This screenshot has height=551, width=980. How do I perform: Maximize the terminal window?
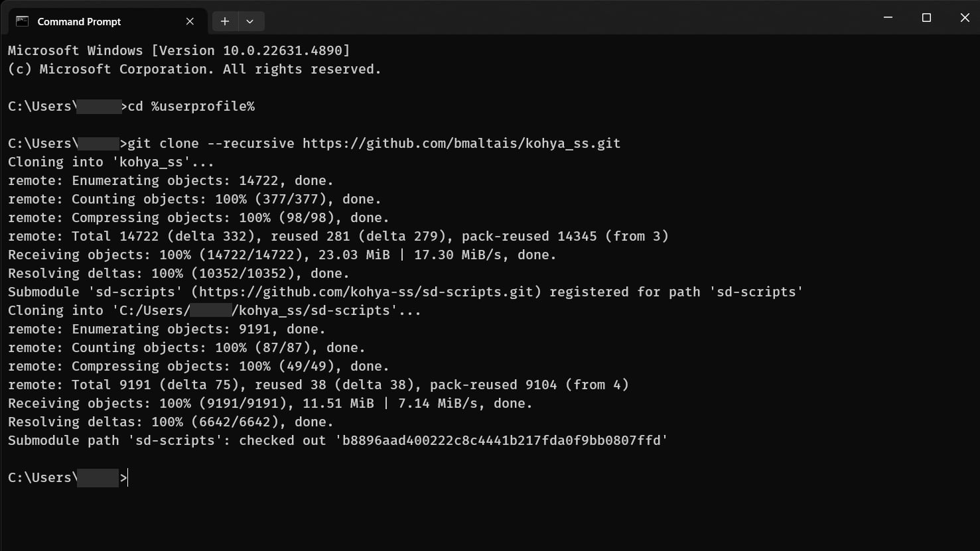pyautogui.click(x=926, y=17)
